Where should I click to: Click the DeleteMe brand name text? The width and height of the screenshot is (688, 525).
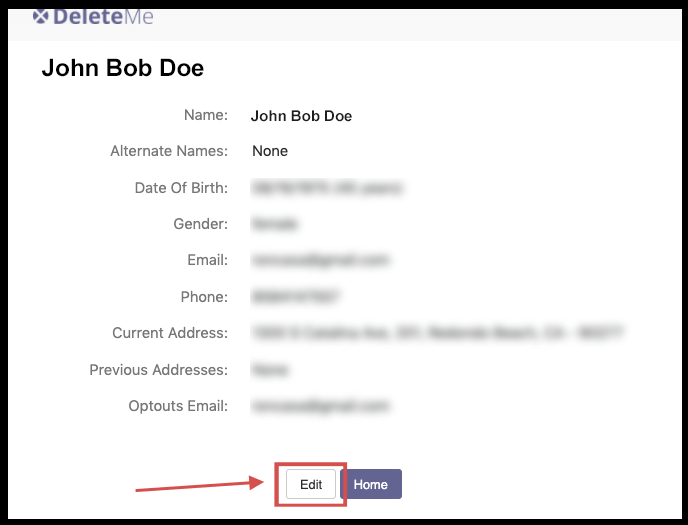[x=102, y=16]
